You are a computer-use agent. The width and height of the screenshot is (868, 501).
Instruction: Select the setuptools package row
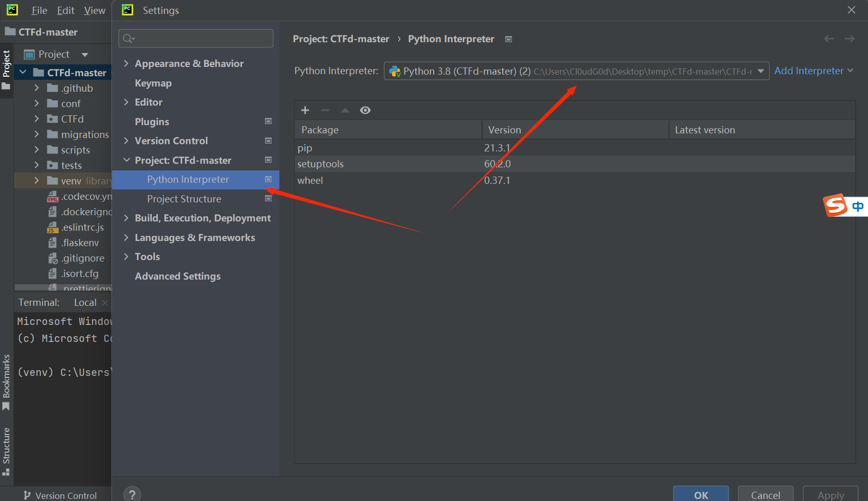coord(575,164)
